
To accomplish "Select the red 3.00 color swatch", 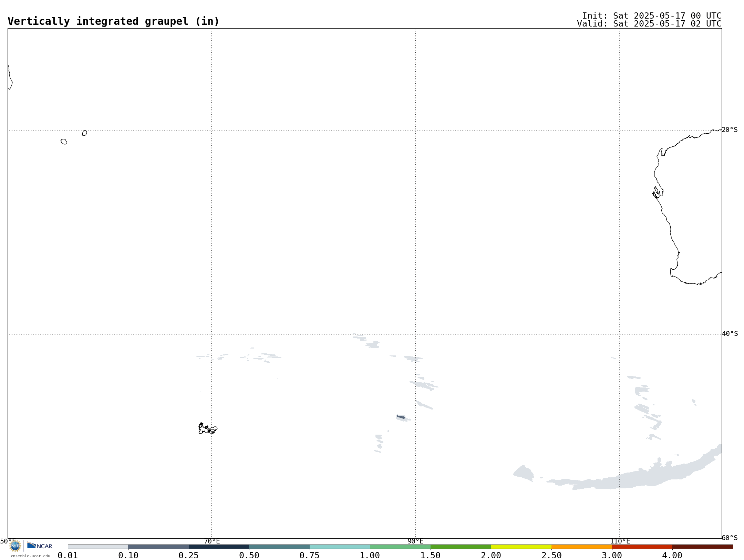I will 642,547.
